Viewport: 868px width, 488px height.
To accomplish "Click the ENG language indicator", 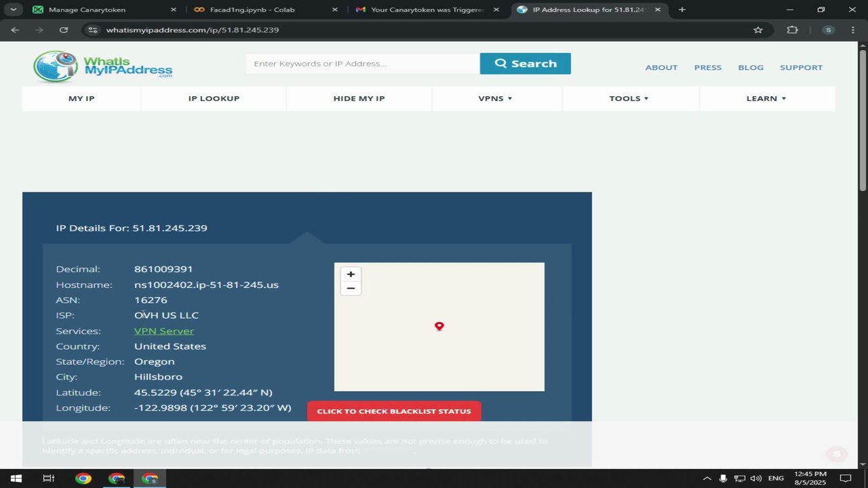I will click(776, 479).
